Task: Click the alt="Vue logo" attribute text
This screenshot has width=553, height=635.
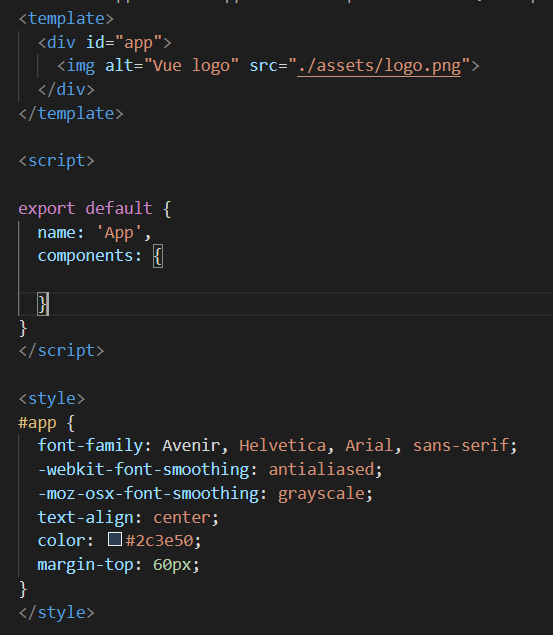Action: point(172,66)
